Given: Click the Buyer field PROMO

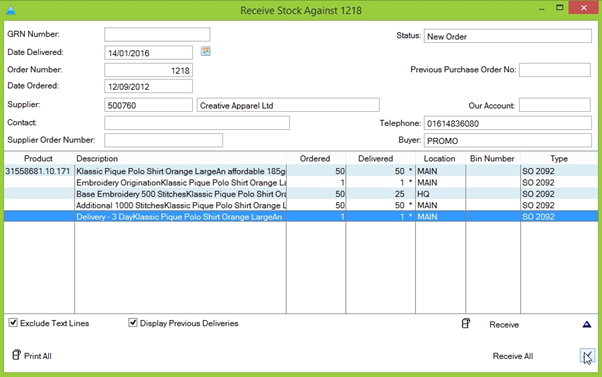Looking at the screenshot, I should point(508,141).
